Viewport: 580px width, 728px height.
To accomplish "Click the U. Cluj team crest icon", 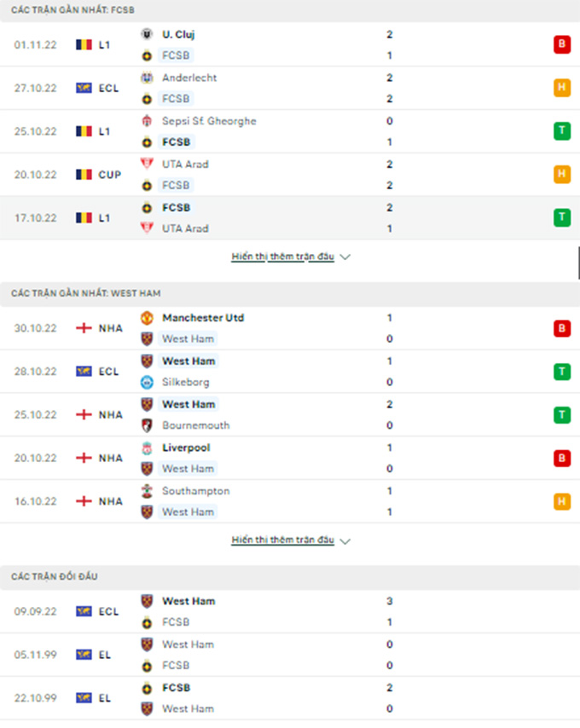I will tap(147, 34).
